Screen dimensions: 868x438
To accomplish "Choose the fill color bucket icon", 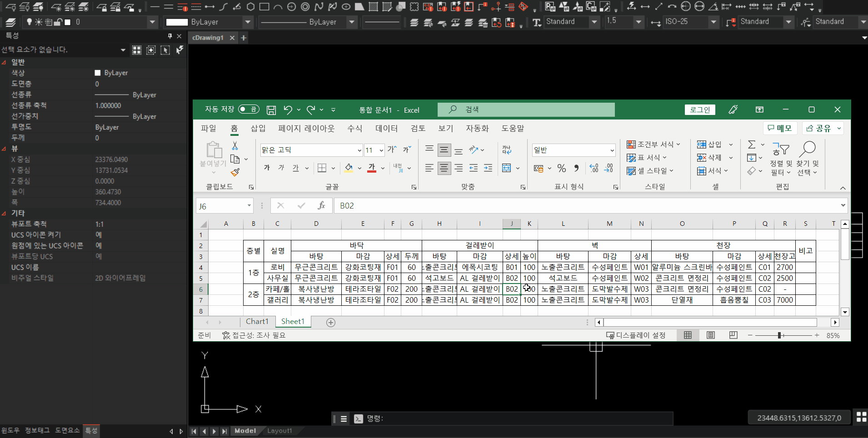I will [349, 168].
